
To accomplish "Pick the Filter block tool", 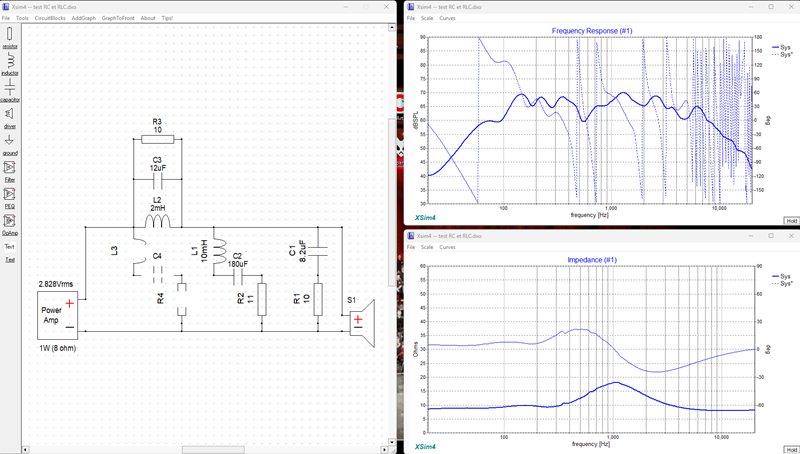I will coord(10,171).
